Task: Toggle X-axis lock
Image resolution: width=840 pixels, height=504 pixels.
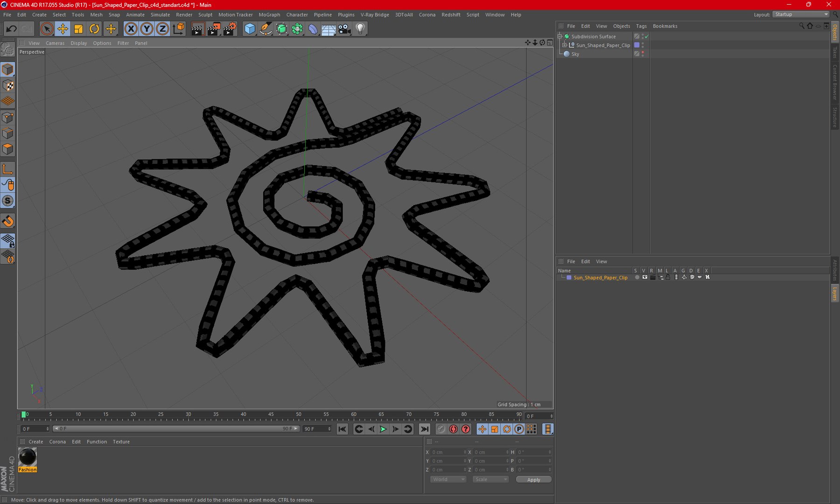Action: tap(131, 29)
